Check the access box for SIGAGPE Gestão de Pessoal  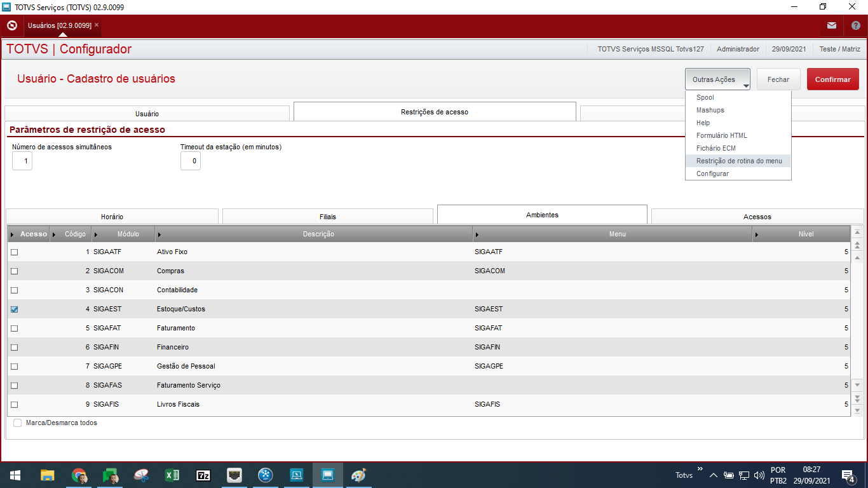15,367
